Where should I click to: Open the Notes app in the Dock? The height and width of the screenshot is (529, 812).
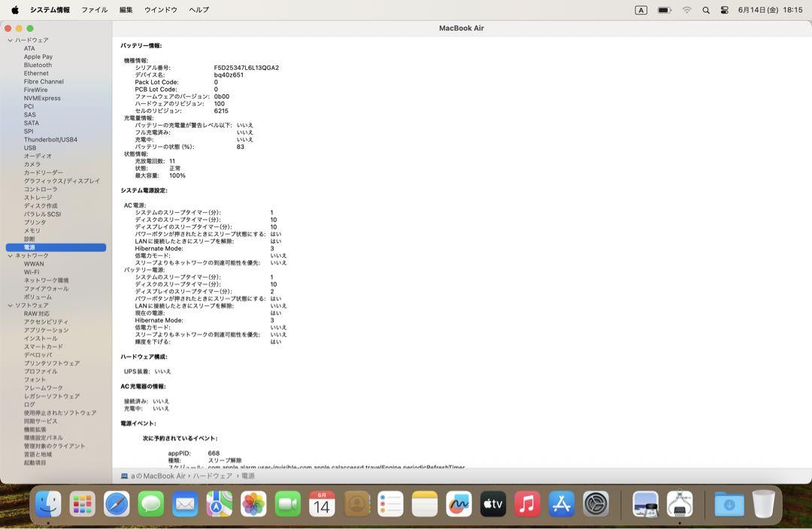425,503
